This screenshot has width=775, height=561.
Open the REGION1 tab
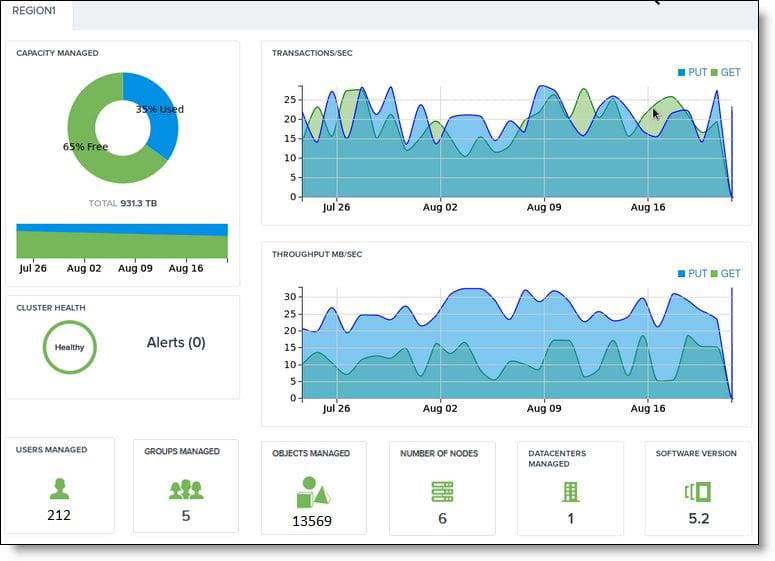[x=34, y=11]
